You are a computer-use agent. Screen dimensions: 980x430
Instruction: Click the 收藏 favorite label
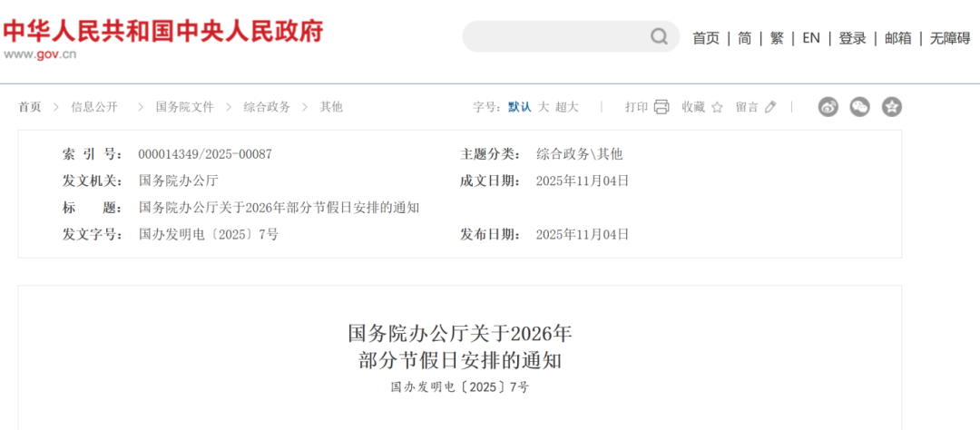(693, 107)
